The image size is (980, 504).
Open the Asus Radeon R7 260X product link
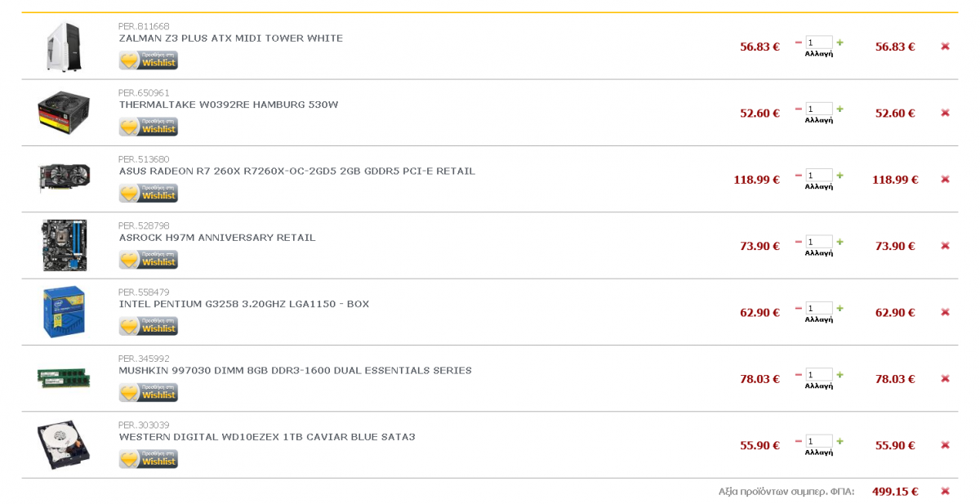point(296,172)
